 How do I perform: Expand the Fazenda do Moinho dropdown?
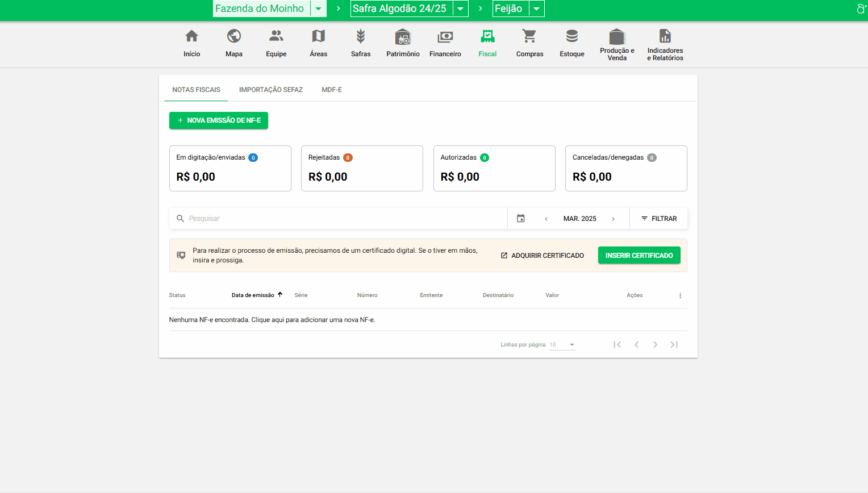319,9
